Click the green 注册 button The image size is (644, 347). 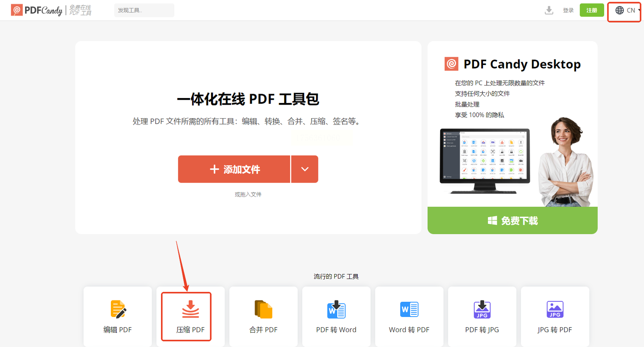[592, 10]
